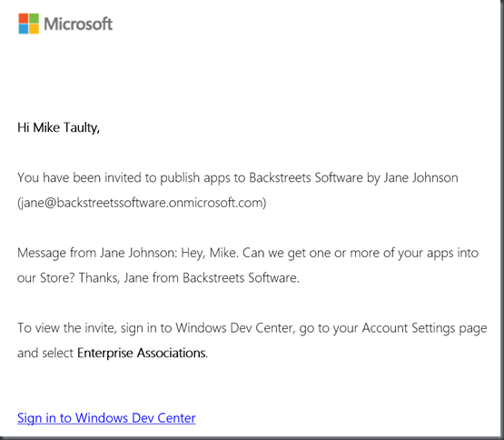Click the Message from Jane Johnson text
Image resolution: width=504 pixels, height=440 pixels.
tap(97, 253)
